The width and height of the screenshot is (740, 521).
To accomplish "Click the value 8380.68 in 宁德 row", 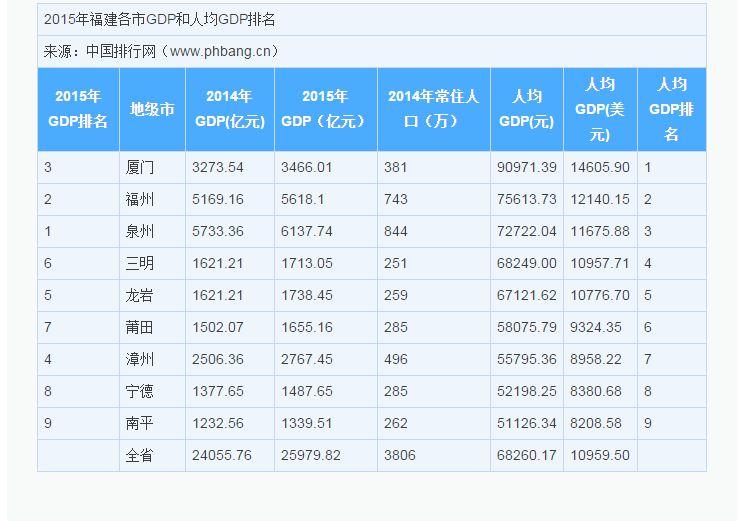I will [596, 391].
